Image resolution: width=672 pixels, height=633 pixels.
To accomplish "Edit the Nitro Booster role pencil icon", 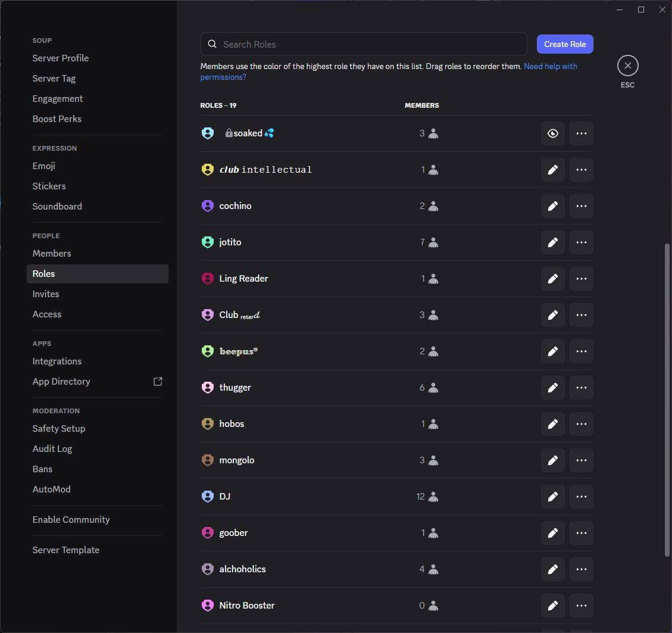I will click(552, 606).
